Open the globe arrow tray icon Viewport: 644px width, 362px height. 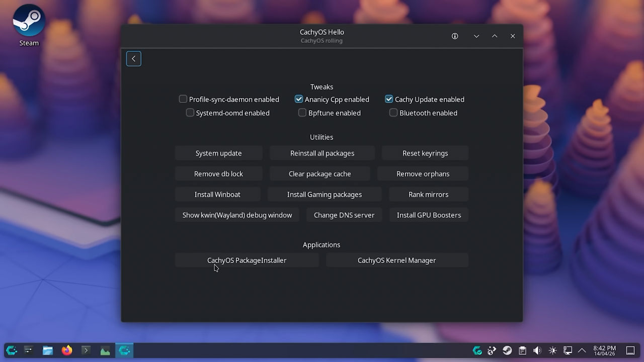[x=492, y=350]
